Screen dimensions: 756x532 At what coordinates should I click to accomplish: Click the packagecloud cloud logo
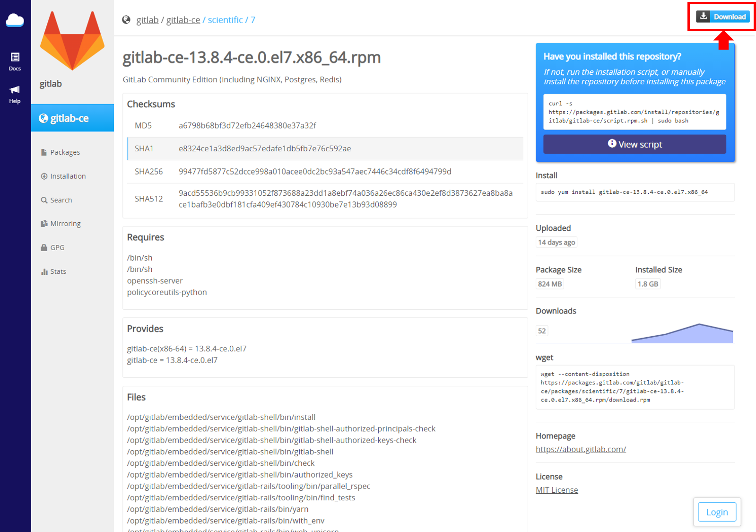point(15,20)
